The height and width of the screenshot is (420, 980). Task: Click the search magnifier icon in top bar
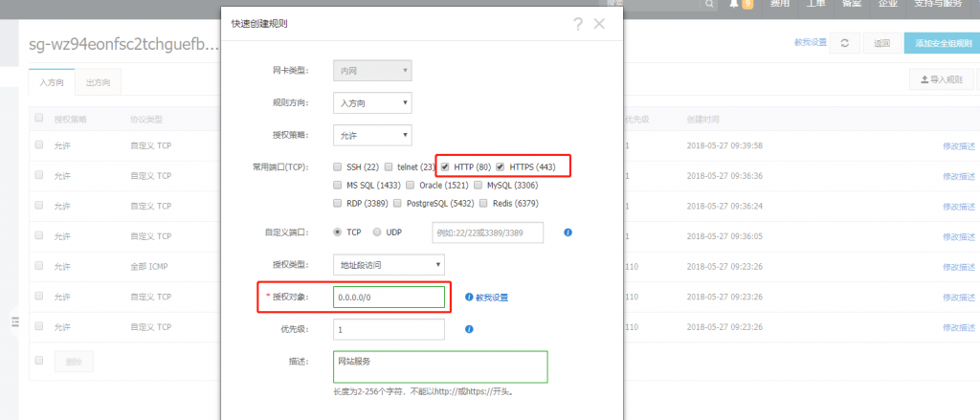pos(709,4)
